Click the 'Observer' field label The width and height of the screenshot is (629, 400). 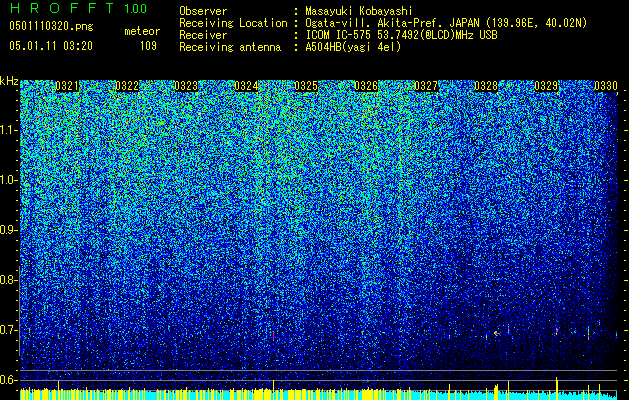point(203,11)
